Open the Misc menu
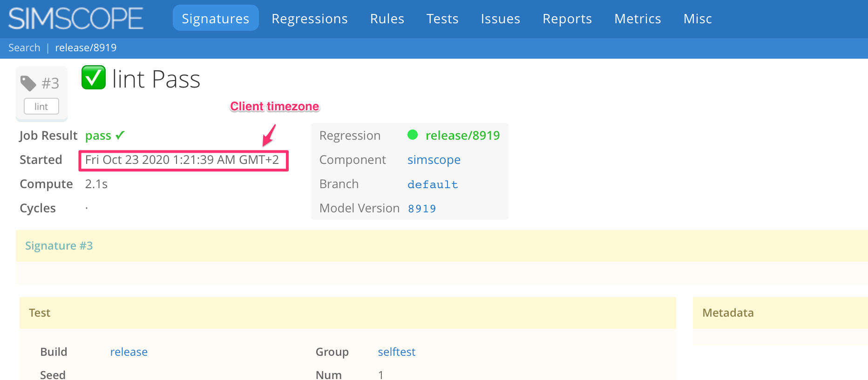The height and width of the screenshot is (380, 868). pos(698,19)
